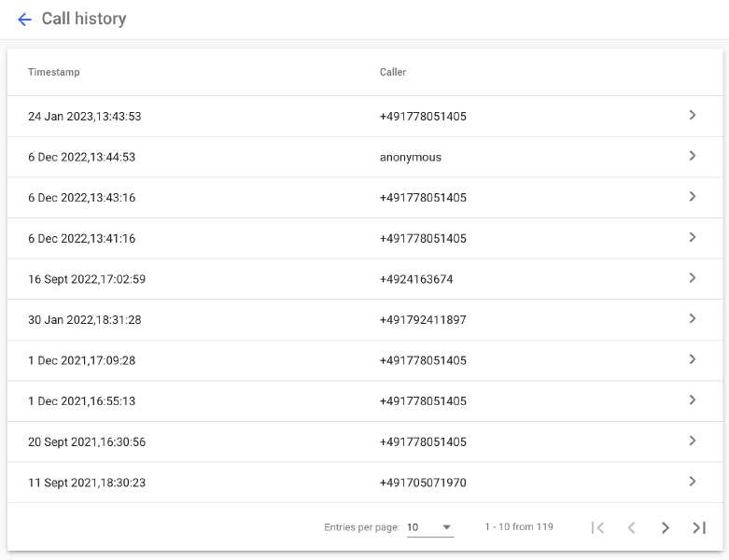The width and height of the screenshot is (729, 560).
Task: Jump to the last page of calls
Action: coord(698,527)
